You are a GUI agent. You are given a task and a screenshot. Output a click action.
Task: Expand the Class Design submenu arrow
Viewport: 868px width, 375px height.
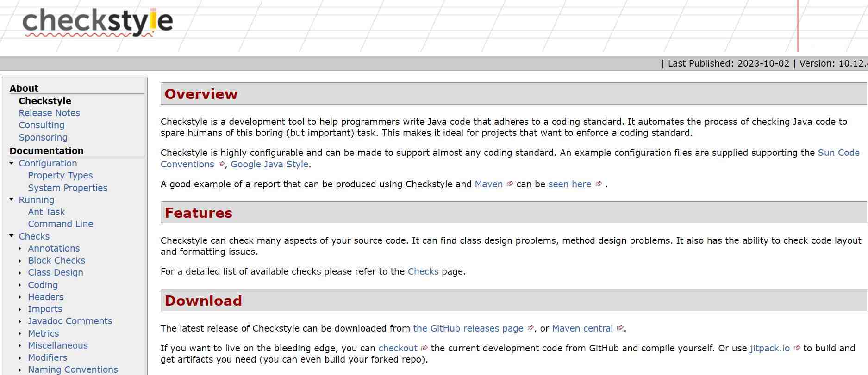pyautogui.click(x=20, y=273)
